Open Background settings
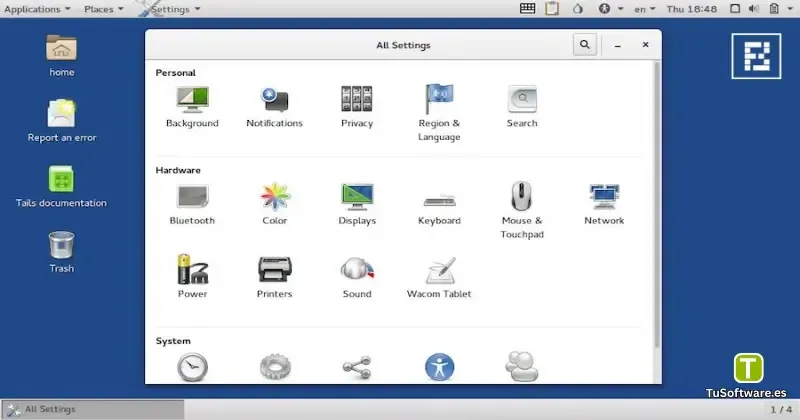This screenshot has width=800, height=420. point(192,107)
